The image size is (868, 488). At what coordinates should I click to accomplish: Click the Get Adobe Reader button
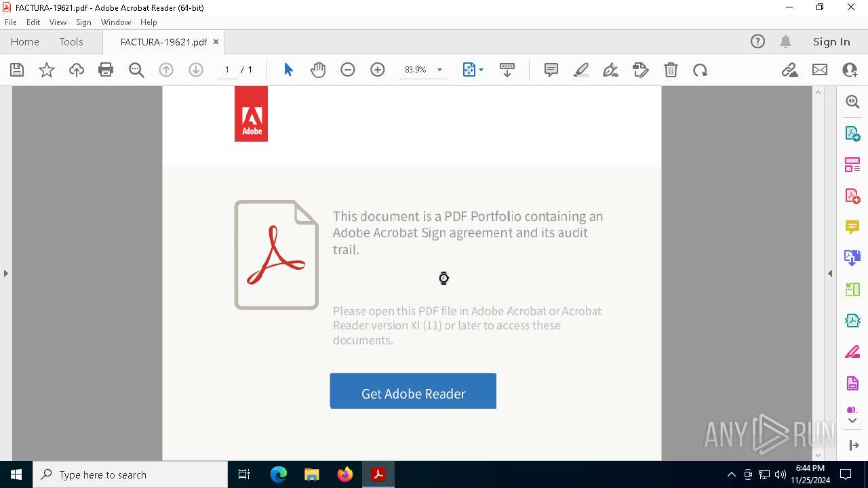tap(413, 391)
